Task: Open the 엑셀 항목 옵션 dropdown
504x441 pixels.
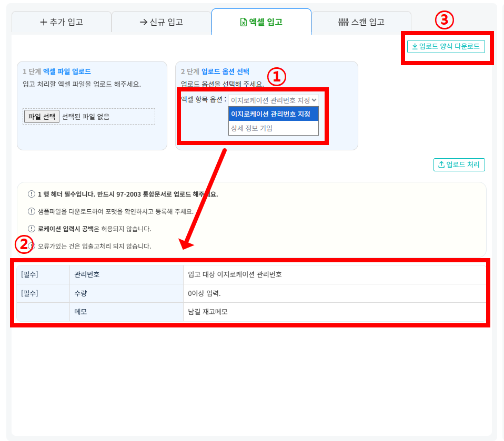Action: [x=273, y=100]
